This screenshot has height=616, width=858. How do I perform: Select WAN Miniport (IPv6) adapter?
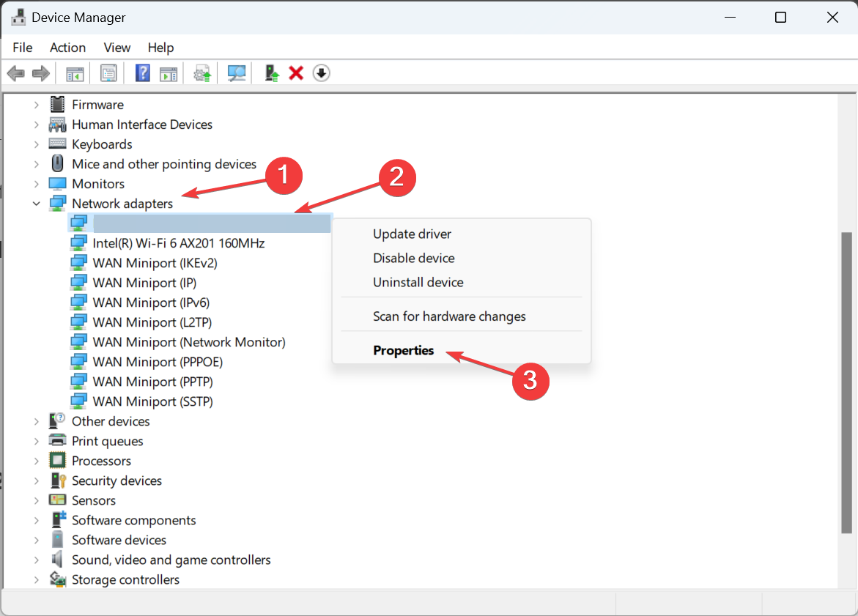coord(151,302)
